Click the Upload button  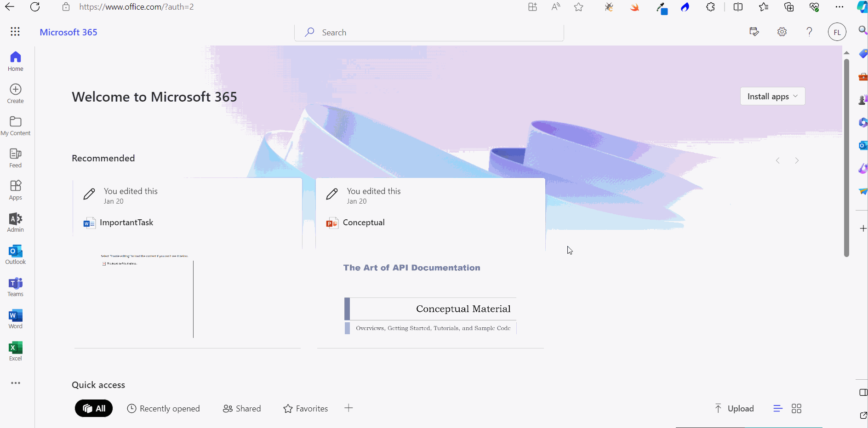(x=734, y=408)
